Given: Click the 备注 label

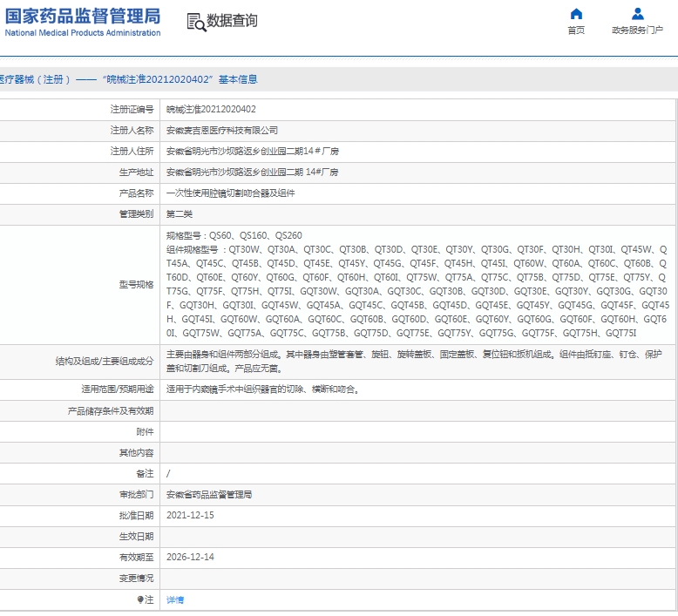Looking at the screenshot, I should tap(145, 474).
